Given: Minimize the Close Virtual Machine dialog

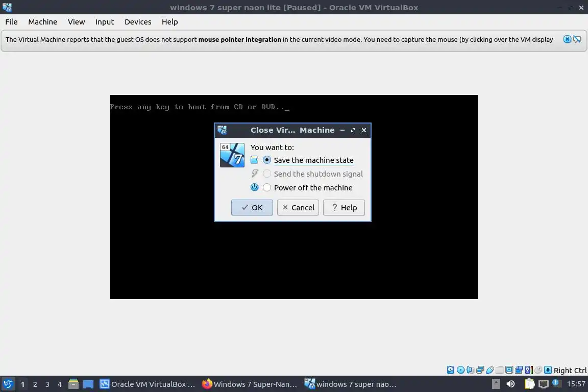Looking at the screenshot, I should 342,130.
